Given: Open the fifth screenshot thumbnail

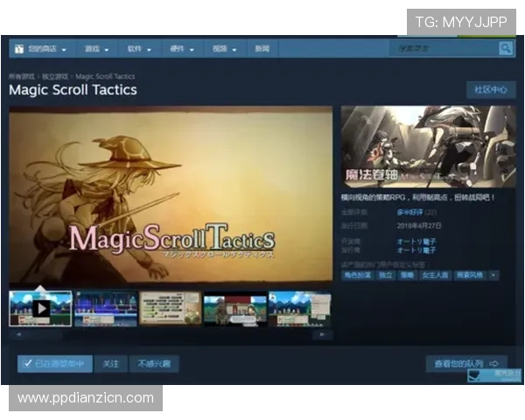Looking at the screenshot, I should (x=300, y=309).
